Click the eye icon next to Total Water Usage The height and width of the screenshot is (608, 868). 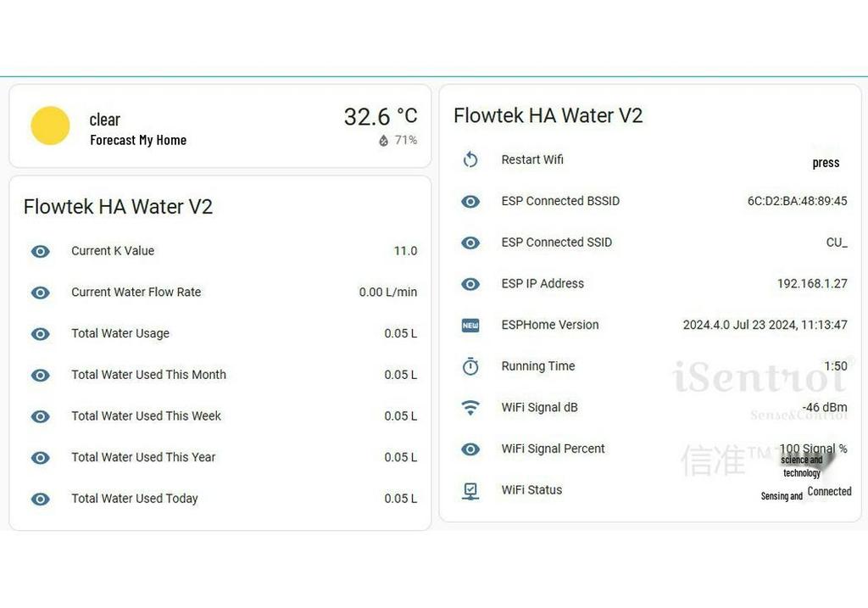pos(41,334)
